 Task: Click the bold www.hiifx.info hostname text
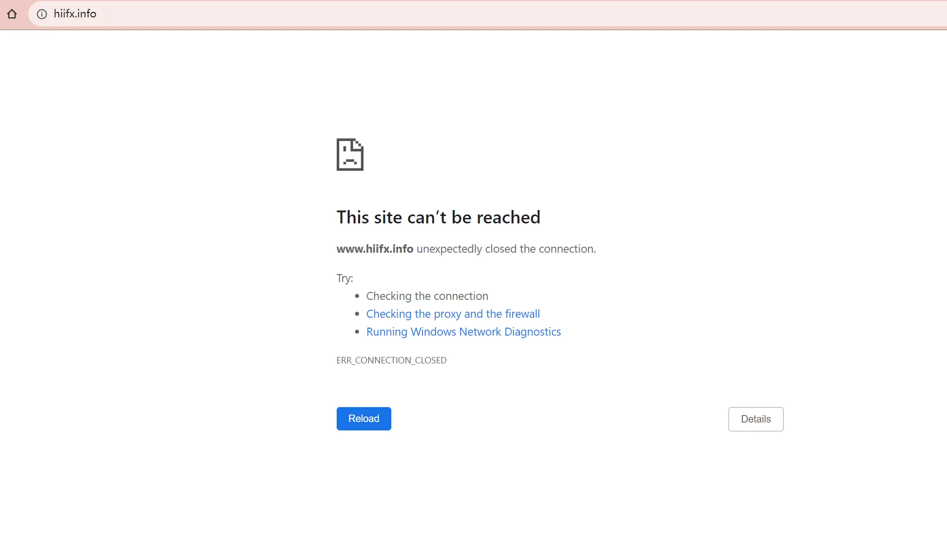click(375, 249)
